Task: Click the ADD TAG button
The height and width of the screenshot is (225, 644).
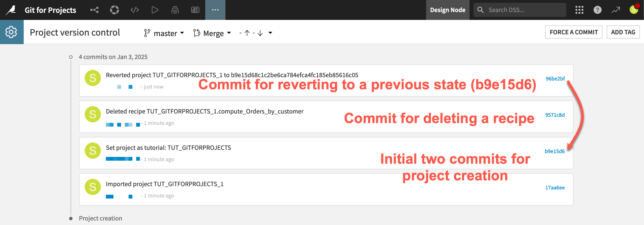Action: [x=623, y=32]
